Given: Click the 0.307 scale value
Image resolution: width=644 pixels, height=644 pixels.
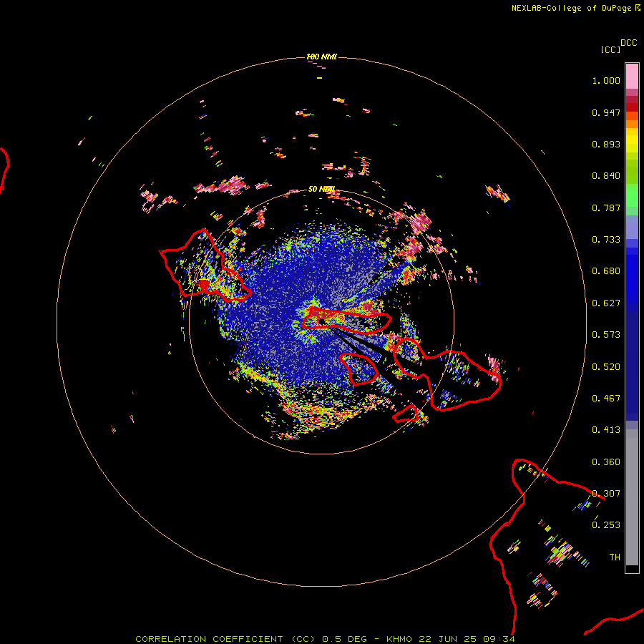Looking at the screenshot, I should point(606,494).
